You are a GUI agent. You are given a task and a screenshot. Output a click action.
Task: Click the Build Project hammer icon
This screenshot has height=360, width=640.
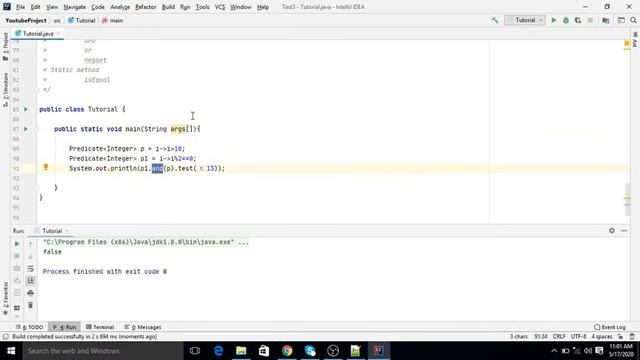click(x=495, y=20)
